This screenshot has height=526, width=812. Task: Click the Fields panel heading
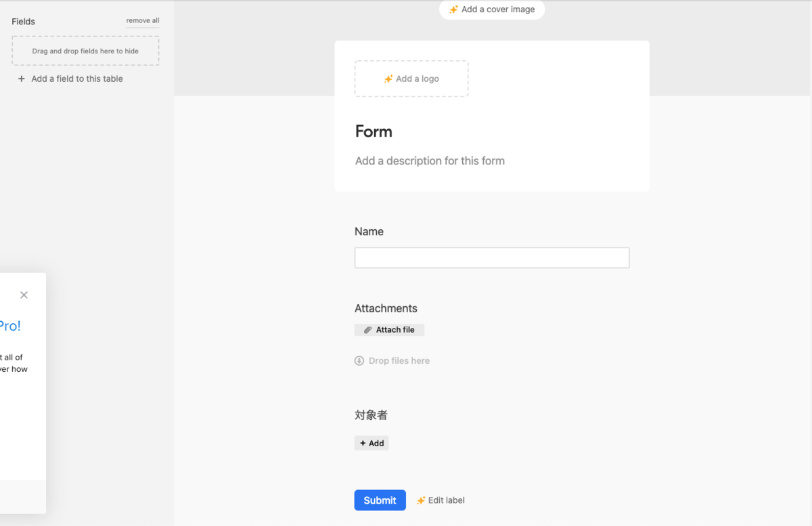(x=24, y=22)
